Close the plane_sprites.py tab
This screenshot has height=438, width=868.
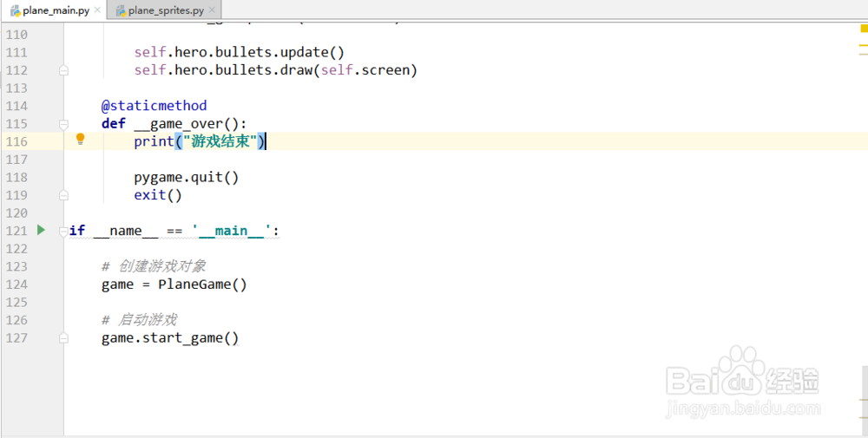tap(211, 10)
